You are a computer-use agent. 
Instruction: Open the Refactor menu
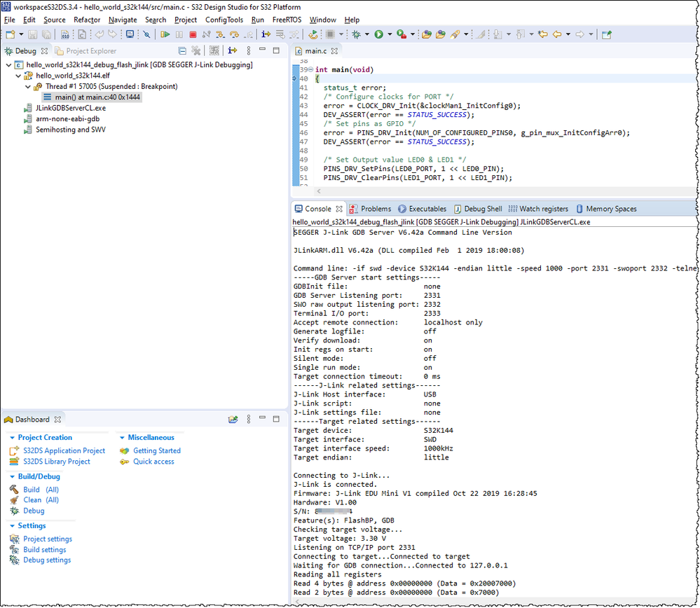click(x=87, y=20)
